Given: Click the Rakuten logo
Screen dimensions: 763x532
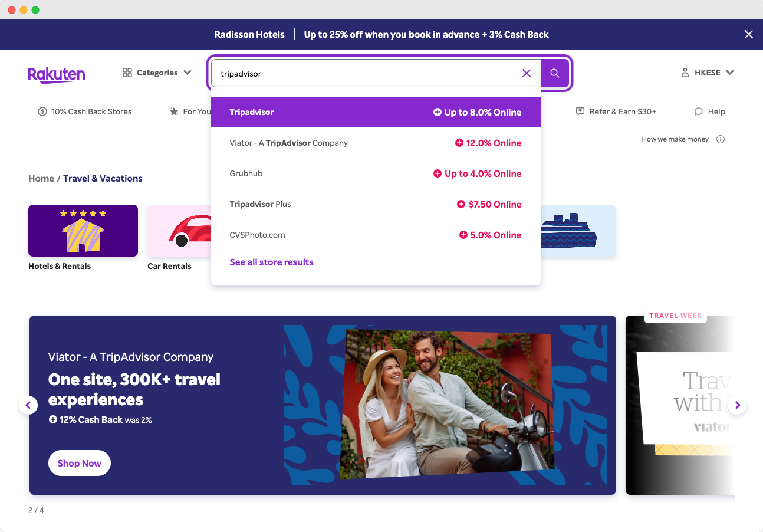Looking at the screenshot, I should click(57, 74).
